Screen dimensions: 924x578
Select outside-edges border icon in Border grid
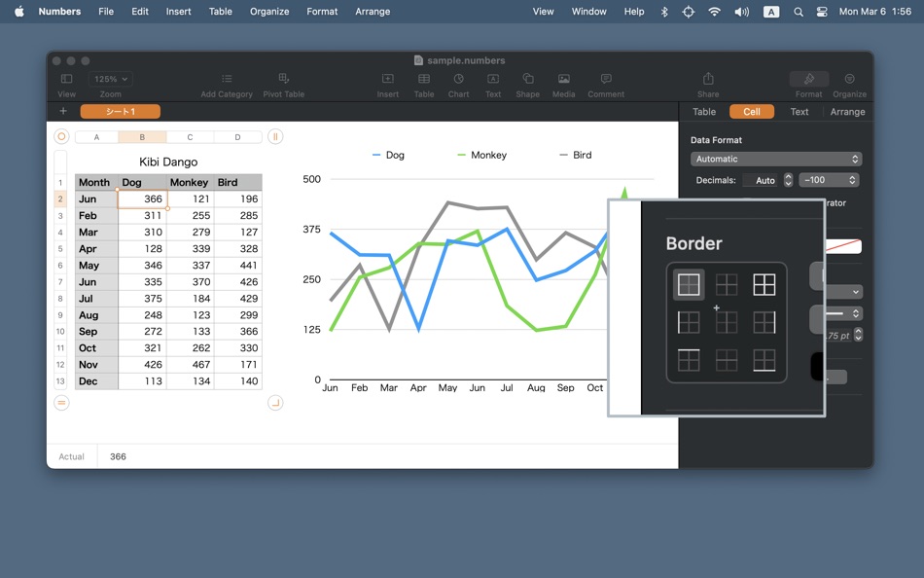point(689,285)
